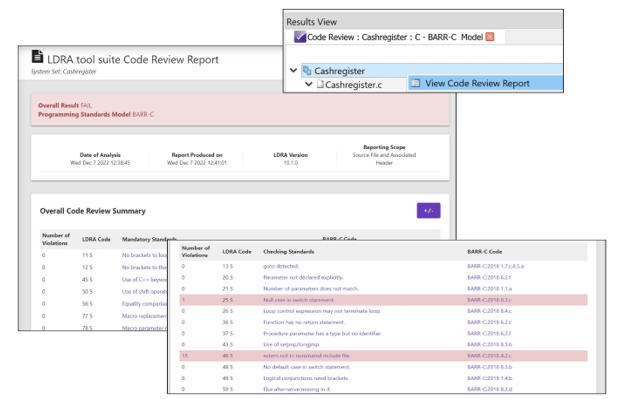Open 'Use of C++ keyword' link in 45 S row
620x399 pixels.
(144, 280)
